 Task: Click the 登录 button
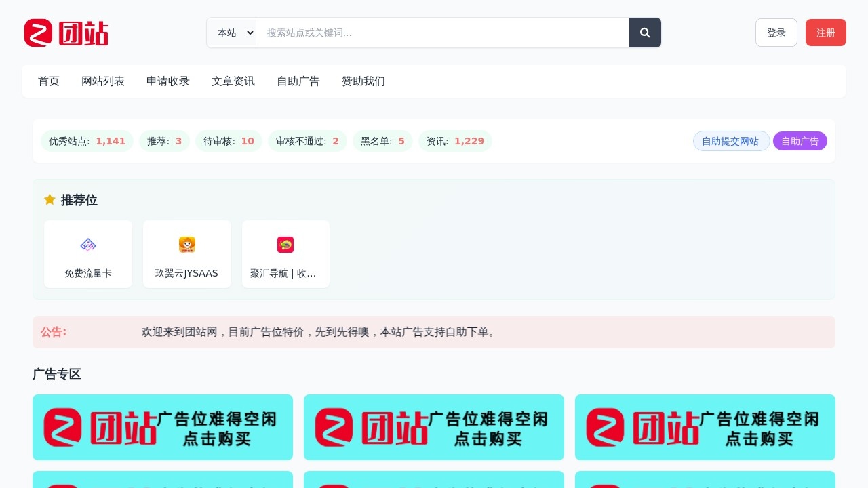[776, 33]
